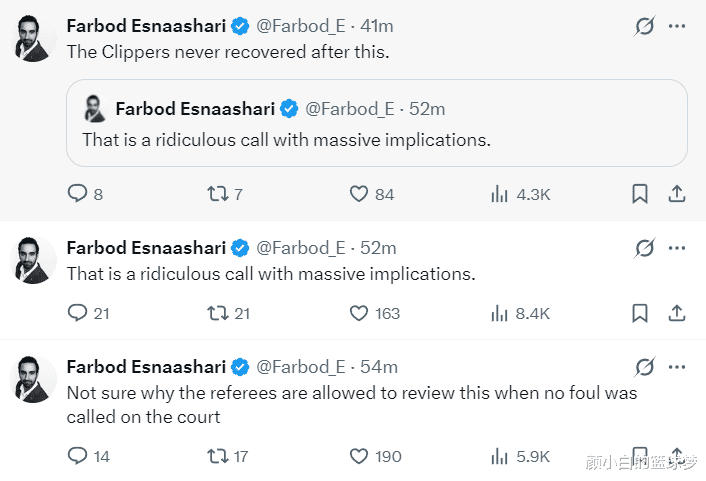Image resolution: width=706 pixels, height=481 pixels.
Task: Like the tweet with 163 likes
Action: pyautogui.click(x=359, y=313)
